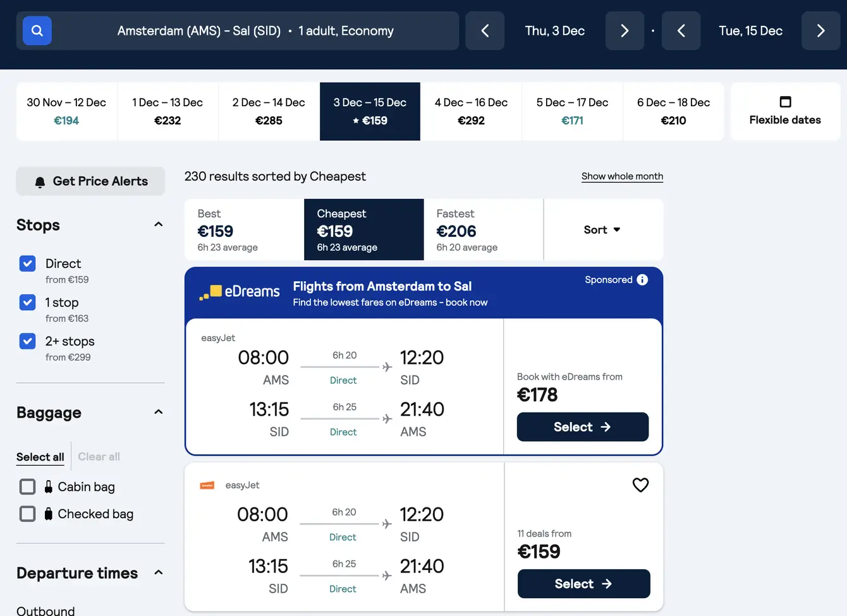Save easyJet flight with heart icon

click(640, 485)
